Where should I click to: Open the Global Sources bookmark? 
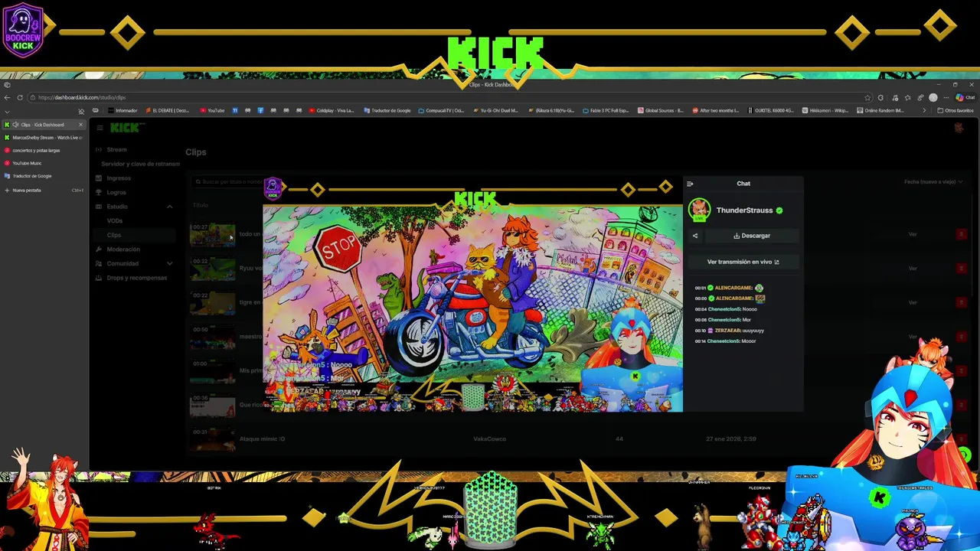[x=660, y=110]
